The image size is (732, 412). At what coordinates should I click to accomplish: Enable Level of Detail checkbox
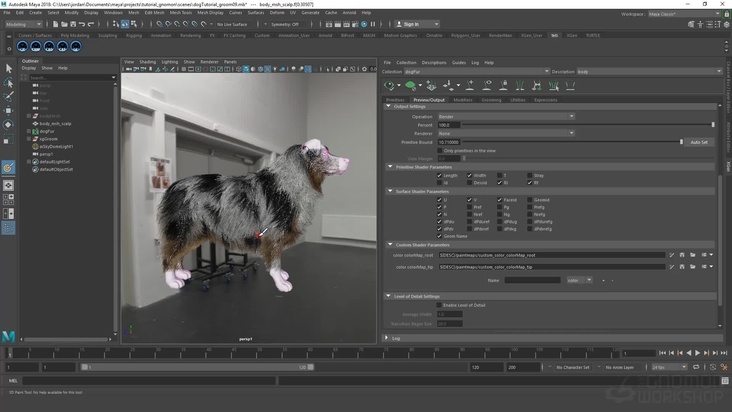coord(439,304)
